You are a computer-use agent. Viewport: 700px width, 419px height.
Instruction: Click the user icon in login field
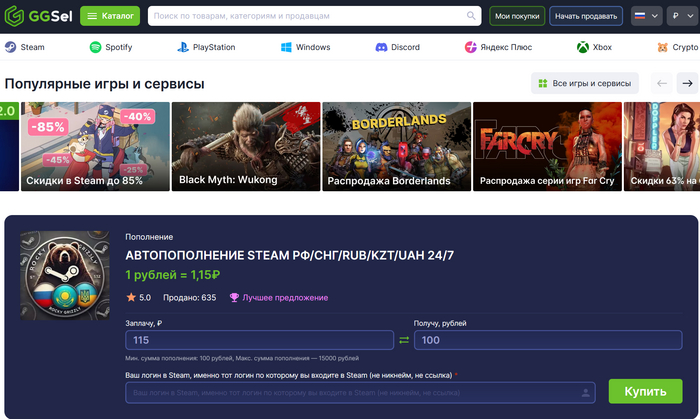[x=585, y=393]
